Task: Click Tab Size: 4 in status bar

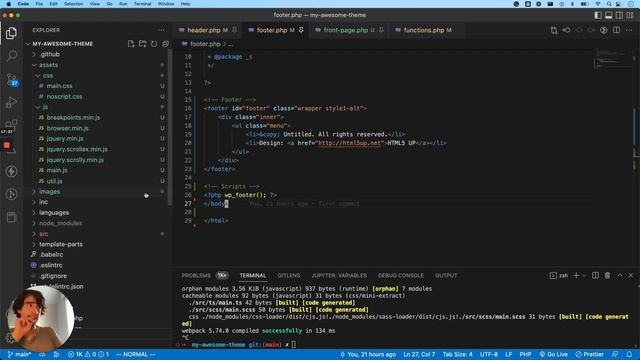Action: click(x=458, y=354)
